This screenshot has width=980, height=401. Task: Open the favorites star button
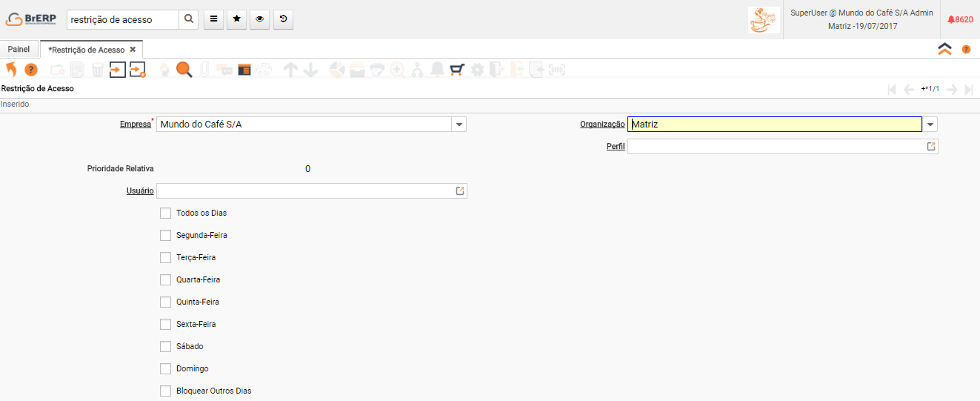(236, 20)
